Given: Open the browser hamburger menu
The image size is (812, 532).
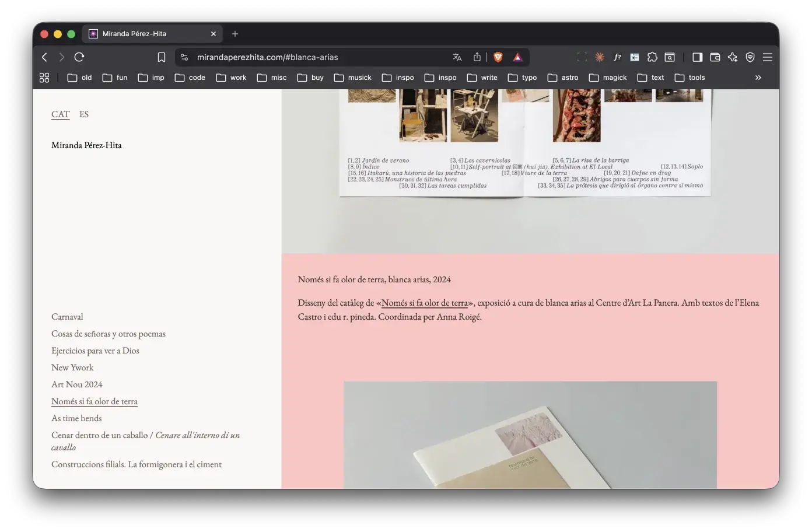Looking at the screenshot, I should tap(768, 57).
